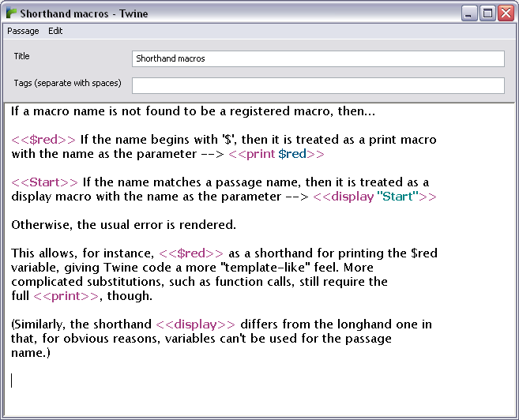Click the empty last line of the passage
Screen dimensions: 519x420
coord(158,381)
